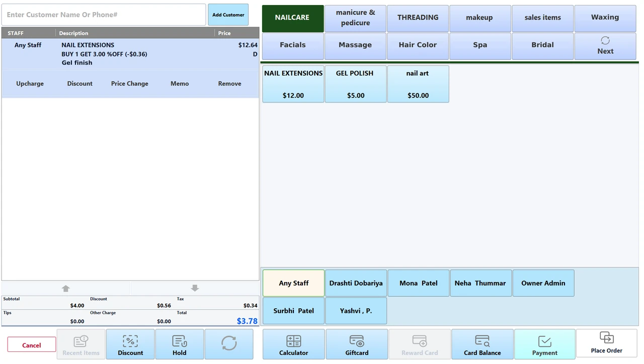The height and width of the screenshot is (364, 644).
Task: Add Upcharge to Nail Extensions item
Action: pos(30,83)
